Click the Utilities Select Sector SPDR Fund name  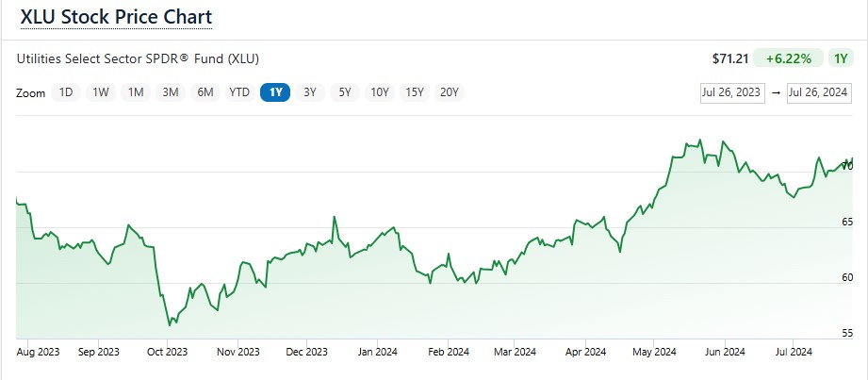[x=138, y=58]
